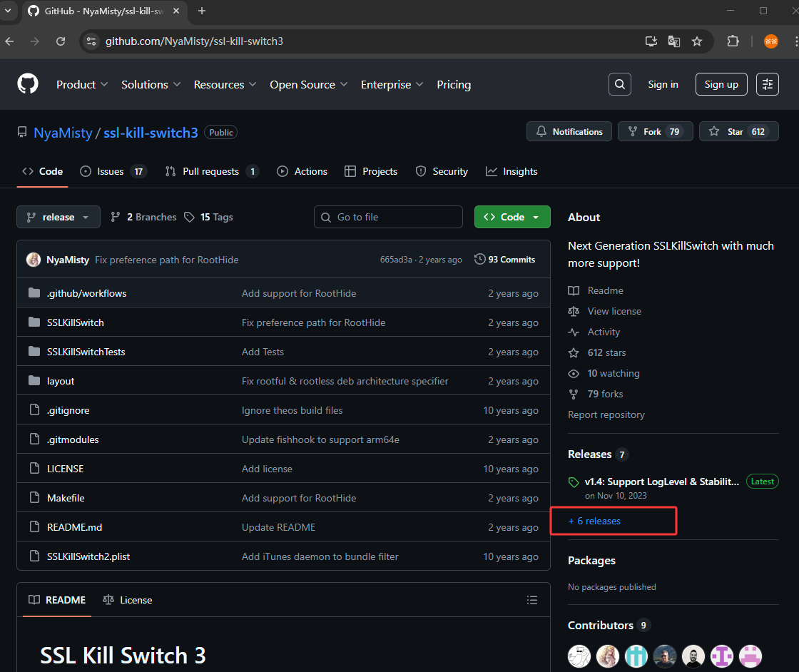Open the v1.4 latest release link
The width and height of the screenshot is (799, 672).
click(661, 482)
